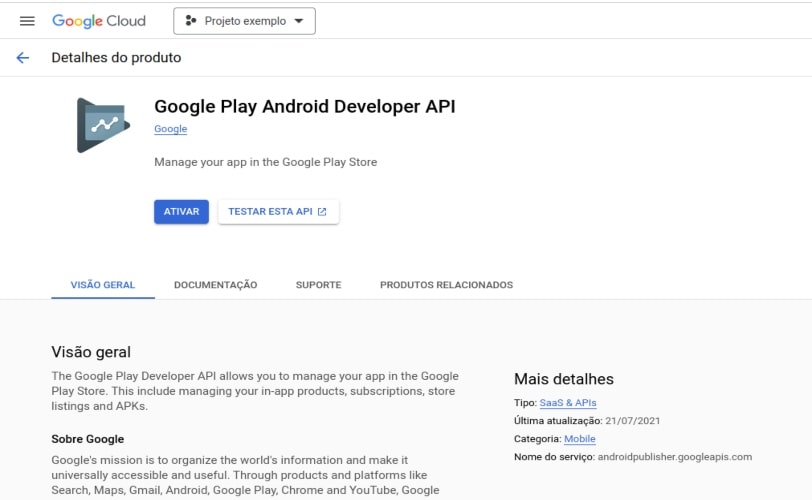Click the ATIVAR button
Screen dimensions: 812x500
tap(181, 212)
